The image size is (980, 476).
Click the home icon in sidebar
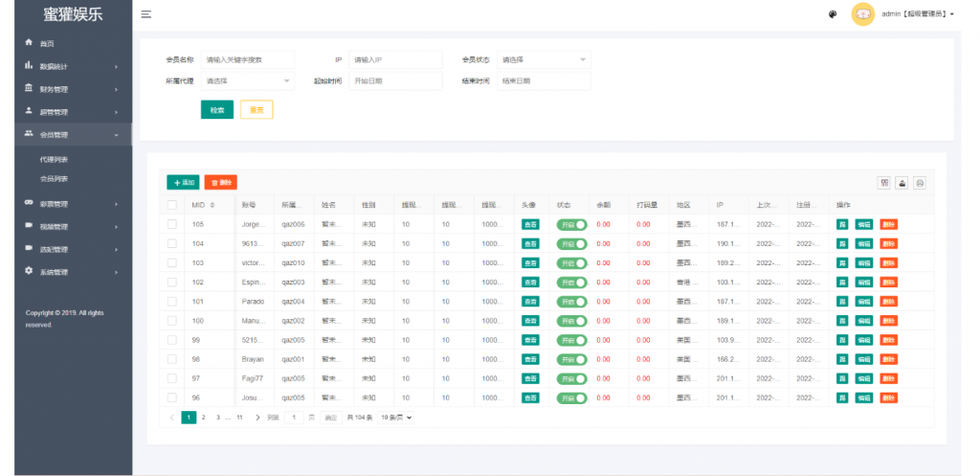(x=29, y=43)
